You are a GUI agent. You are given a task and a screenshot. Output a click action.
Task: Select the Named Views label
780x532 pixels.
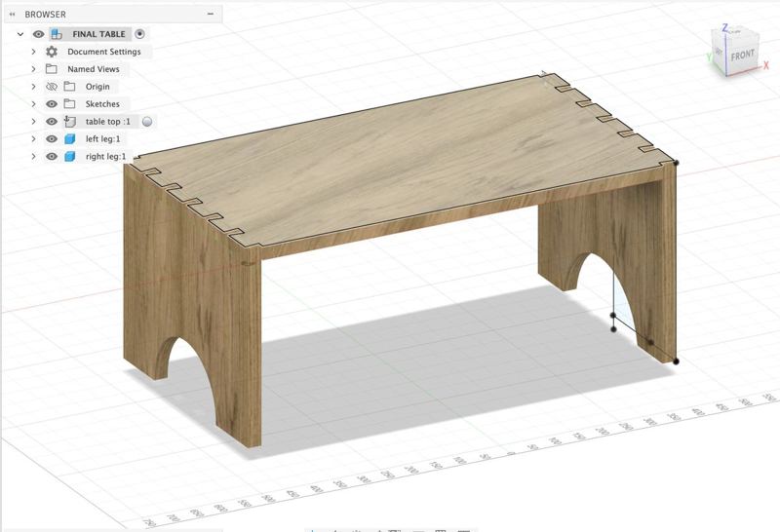[x=94, y=69]
